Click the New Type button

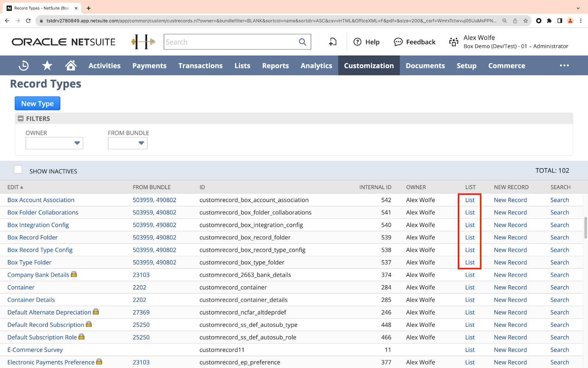pyautogui.click(x=37, y=103)
